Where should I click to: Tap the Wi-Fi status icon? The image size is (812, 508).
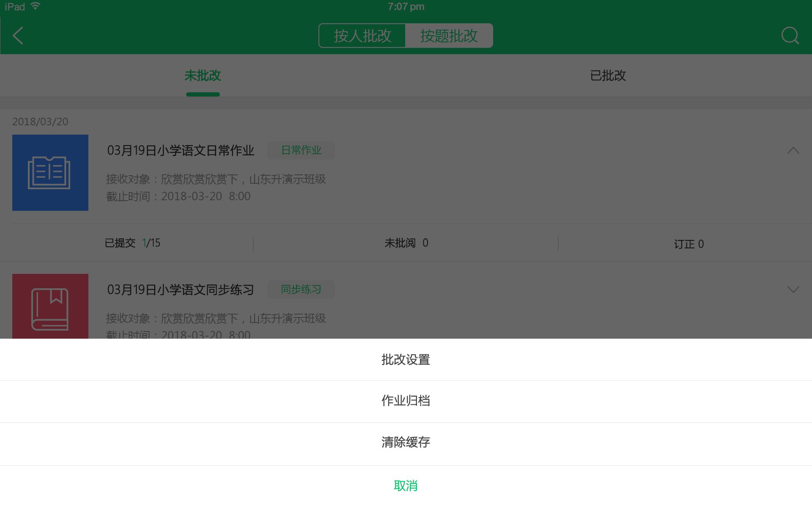[36, 6]
